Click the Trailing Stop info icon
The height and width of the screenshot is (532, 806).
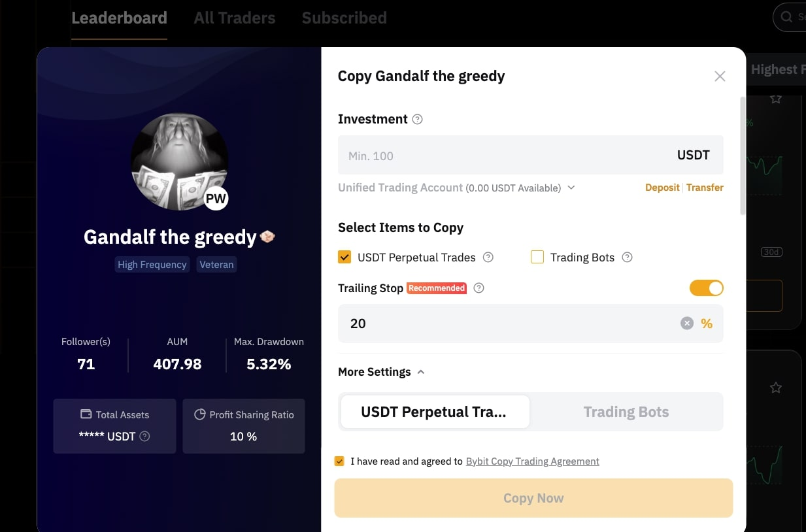479,288
